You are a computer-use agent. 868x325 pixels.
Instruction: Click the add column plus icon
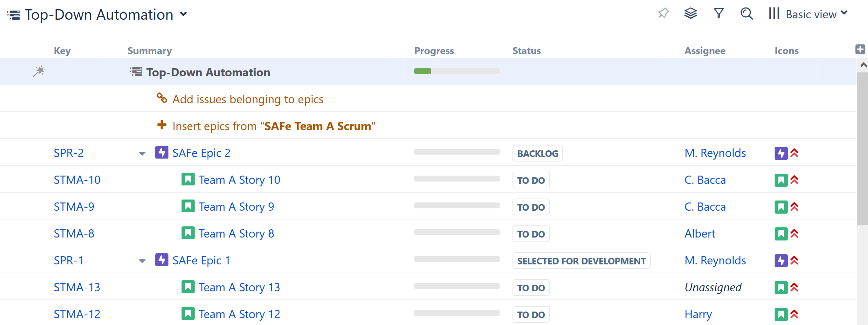[x=860, y=49]
